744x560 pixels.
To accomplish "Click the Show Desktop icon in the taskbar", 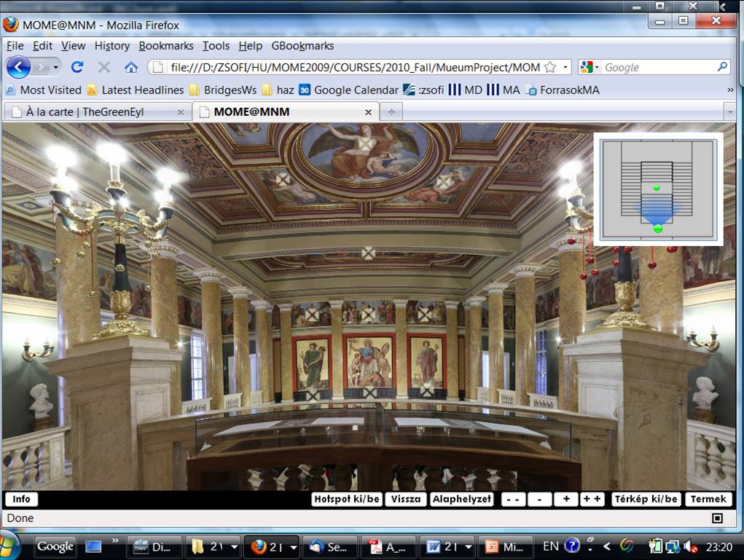I will (x=93, y=547).
